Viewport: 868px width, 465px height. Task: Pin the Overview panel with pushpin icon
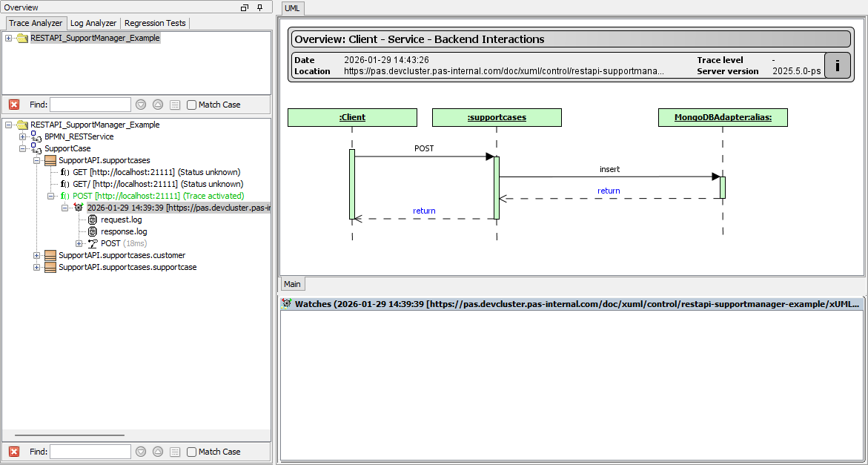(x=259, y=7)
